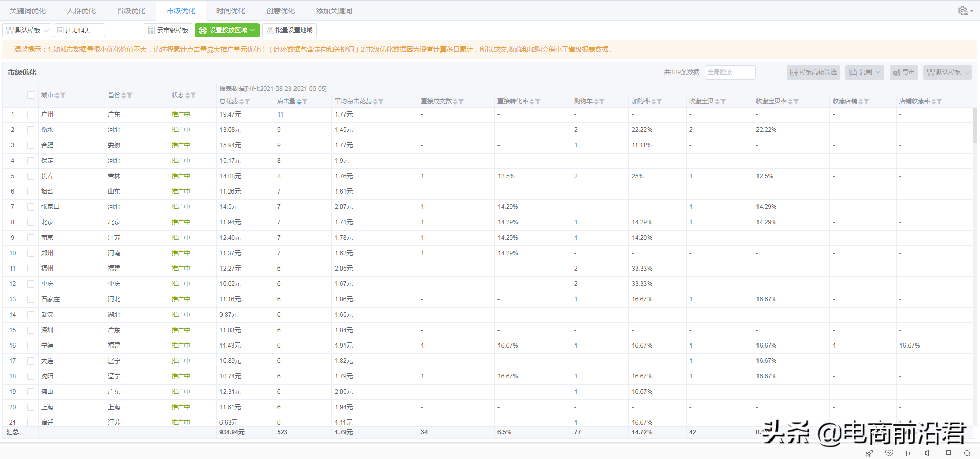This screenshot has height=459, width=980.
Task: Click the 批量设置地域 button
Action: 289,30
